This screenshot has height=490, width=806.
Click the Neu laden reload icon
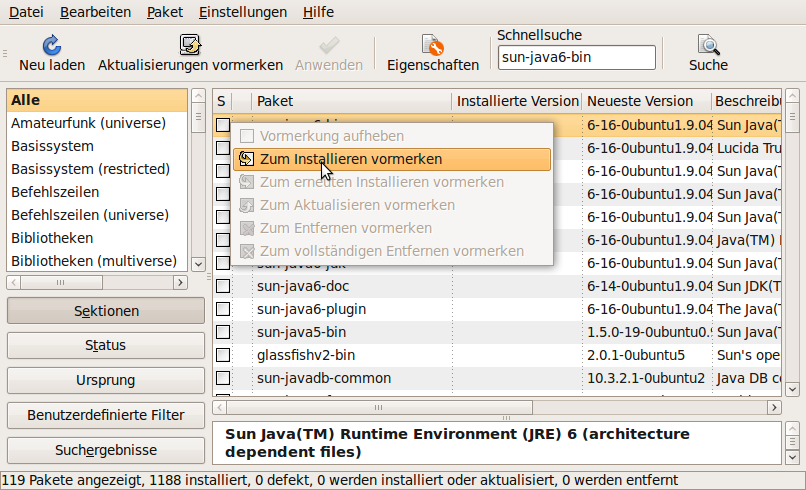(51, 45)
